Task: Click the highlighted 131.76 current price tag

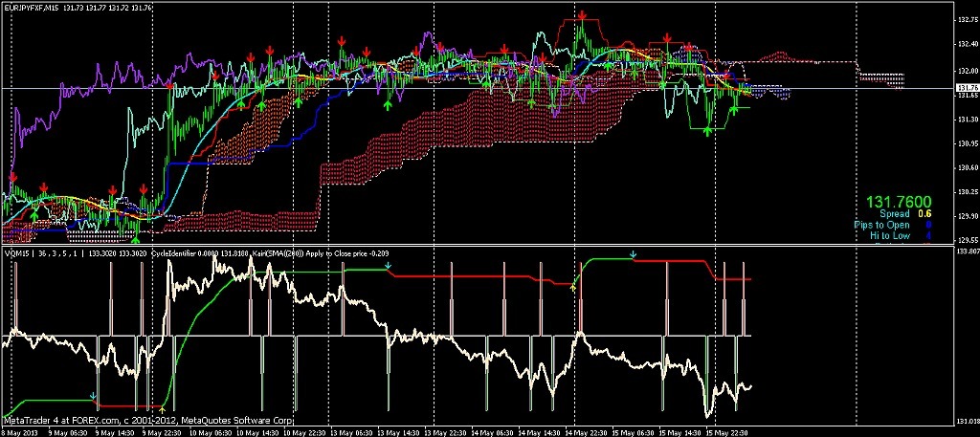Action: [967, 88]
